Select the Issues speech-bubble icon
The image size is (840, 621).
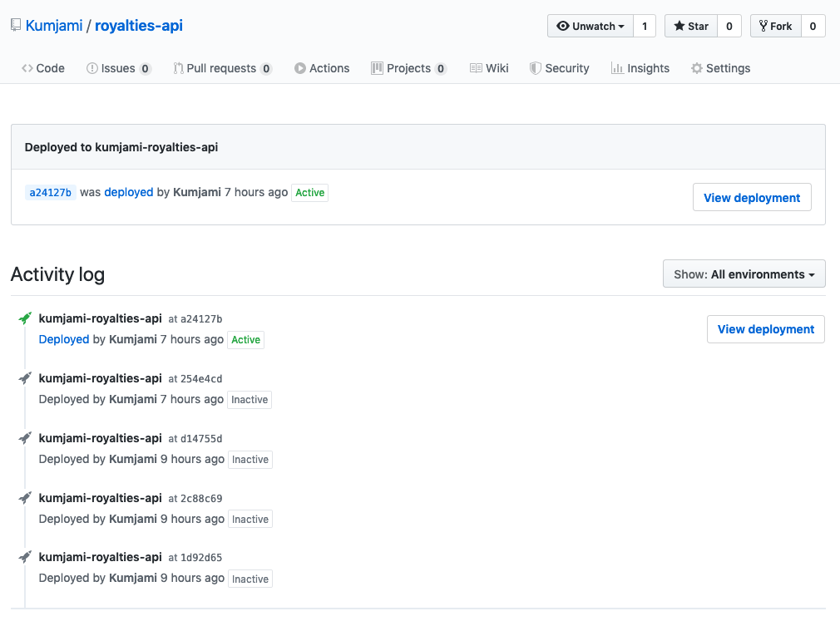coord(94,67)
